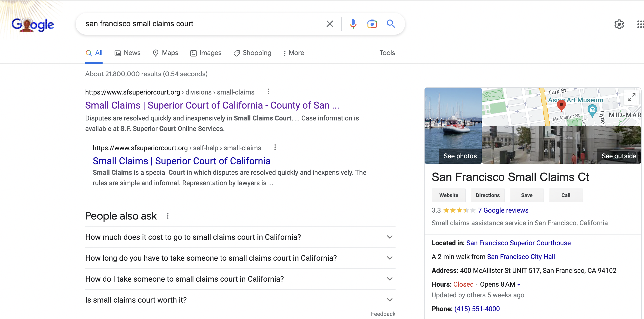
Task: Start voice search with microphone icon
Action: 353,24
